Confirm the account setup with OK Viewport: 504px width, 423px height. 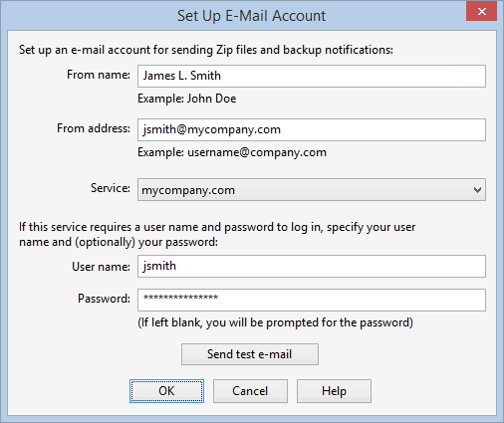point(166,391)
